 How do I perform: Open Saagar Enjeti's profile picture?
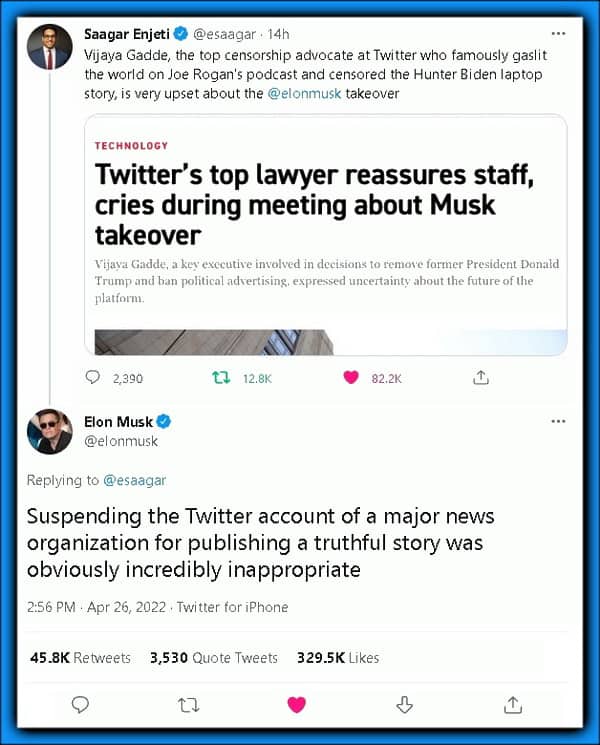click(x=50, y=47)
